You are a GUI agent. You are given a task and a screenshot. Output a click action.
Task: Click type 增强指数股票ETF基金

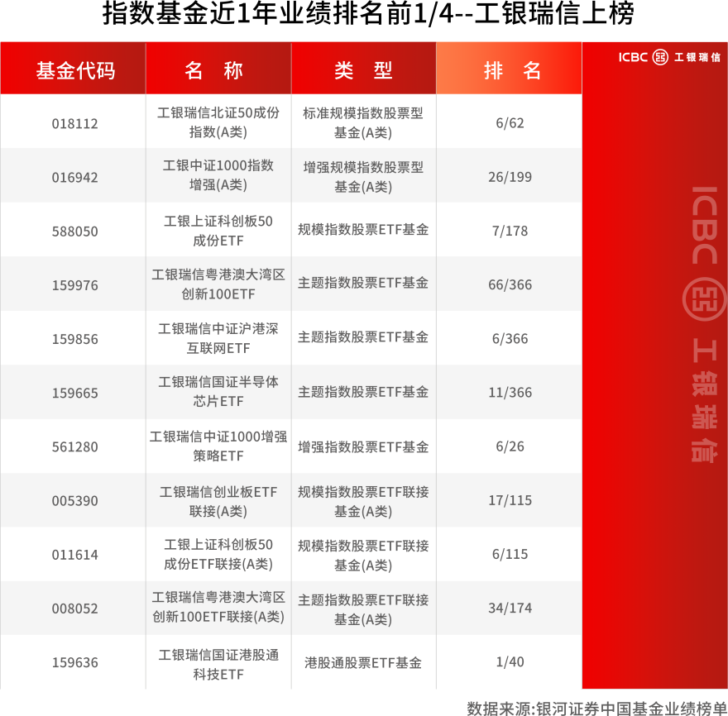(x=363, y=447)
